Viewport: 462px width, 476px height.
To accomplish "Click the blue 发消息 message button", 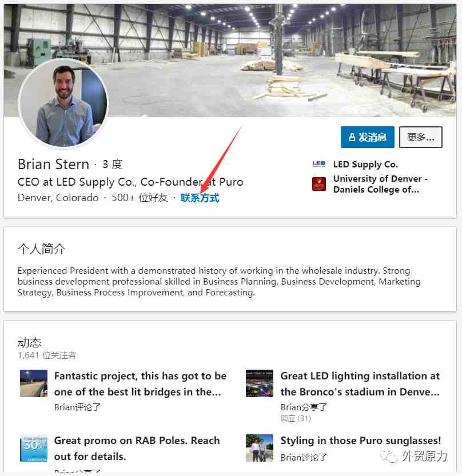I will pos(367,137).
